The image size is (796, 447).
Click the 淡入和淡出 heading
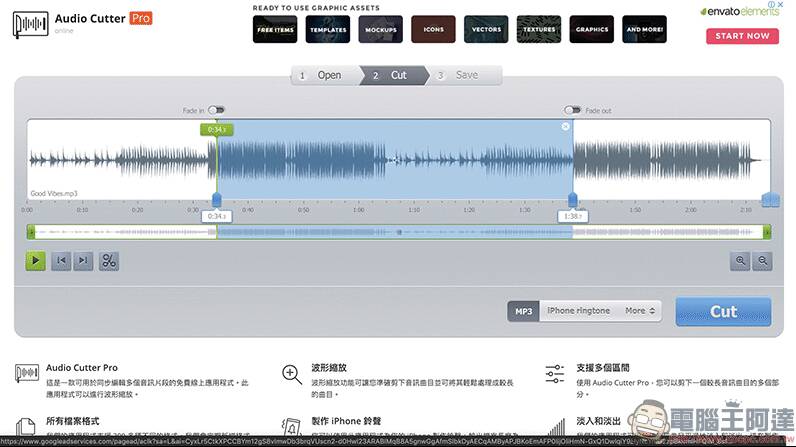[x=599, y=421]
